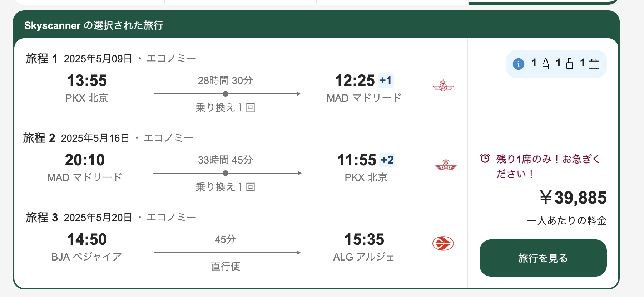Click the 残り1席のみ urgency message

548,166
